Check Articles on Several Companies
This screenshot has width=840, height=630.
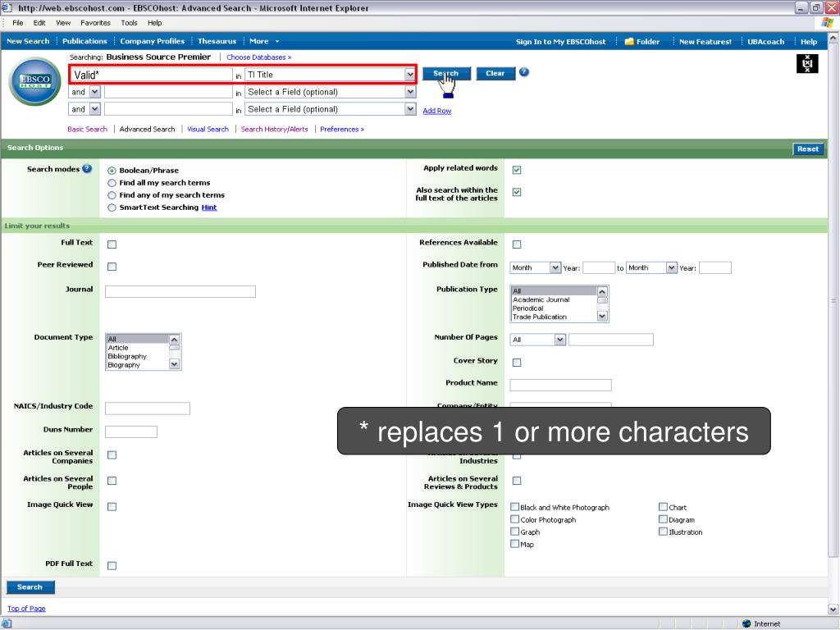coord(112,454)
